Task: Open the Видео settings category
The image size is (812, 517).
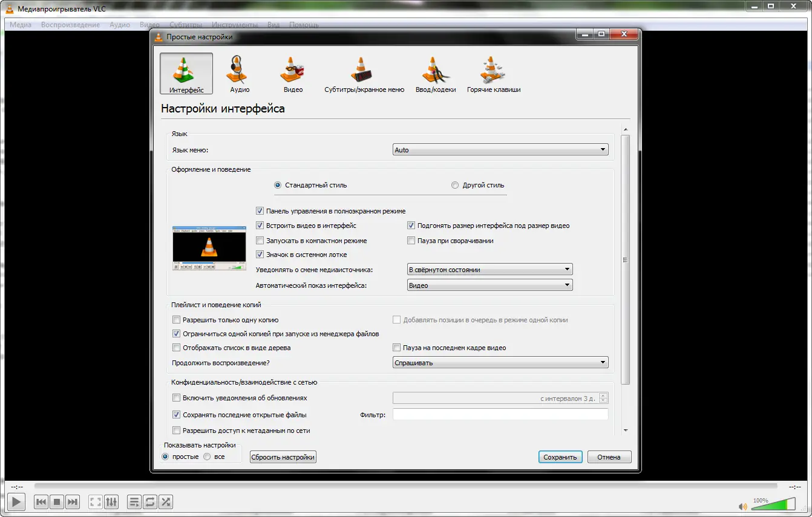Action: pos(292,74)
